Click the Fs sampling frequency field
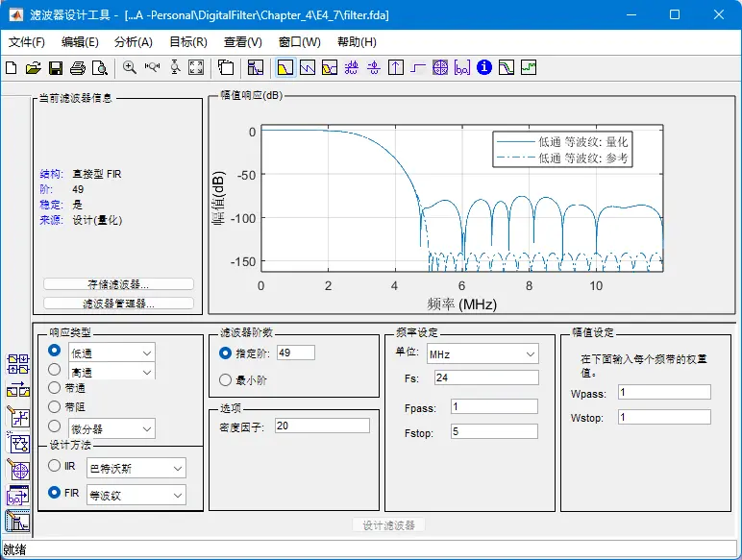The width and height of the screenshot is (742, 560). (486, 377)
